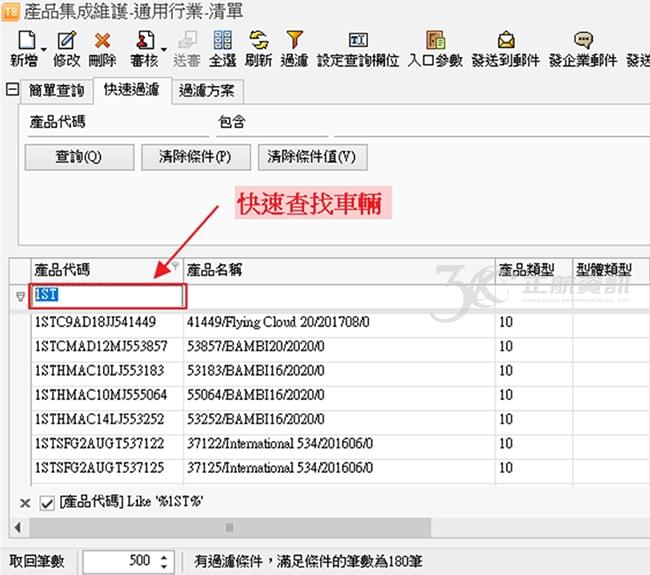Decrease 取回筆數 with the down spinner
The width and height of the screenshot is (650, 575).
164,567
